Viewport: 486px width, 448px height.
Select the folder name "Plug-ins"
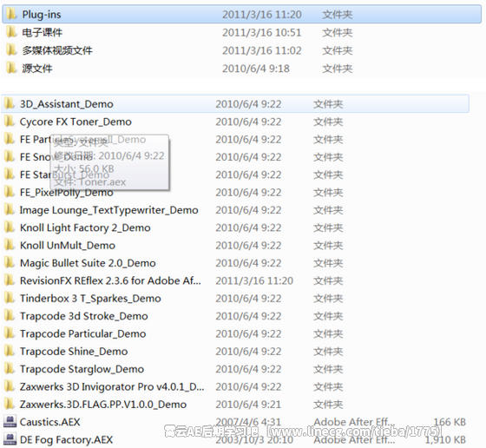coord(42,15)
